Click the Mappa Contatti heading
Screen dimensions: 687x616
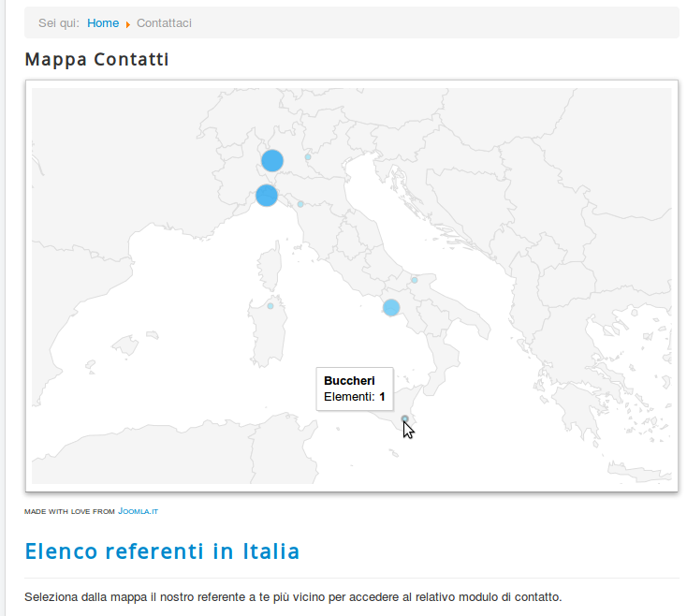click(x=96, y=60)
